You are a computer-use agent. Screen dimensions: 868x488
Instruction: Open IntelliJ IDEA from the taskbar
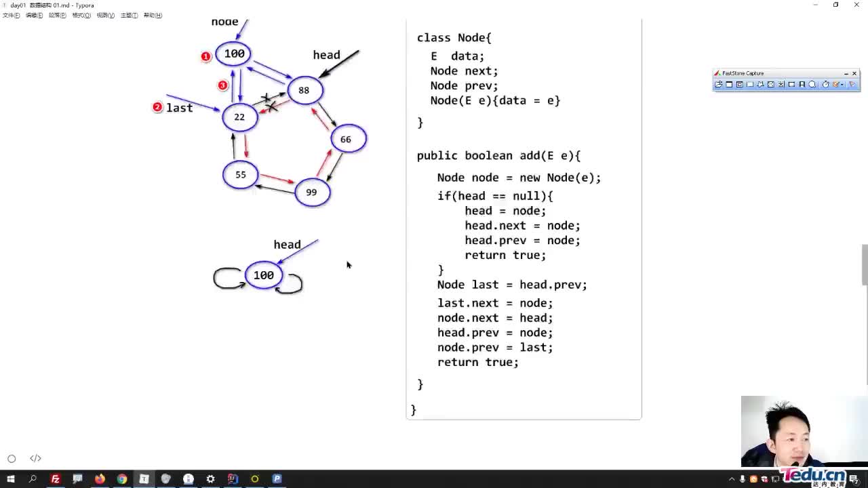pyautogui.click(x=233, y=479)
